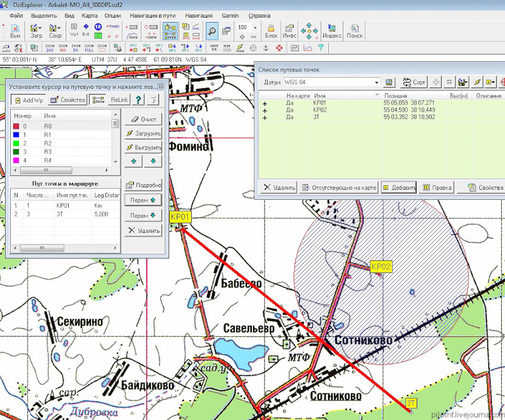Open the Навигация в пути menu
The image size is (505, 420).
pos(153,15)
